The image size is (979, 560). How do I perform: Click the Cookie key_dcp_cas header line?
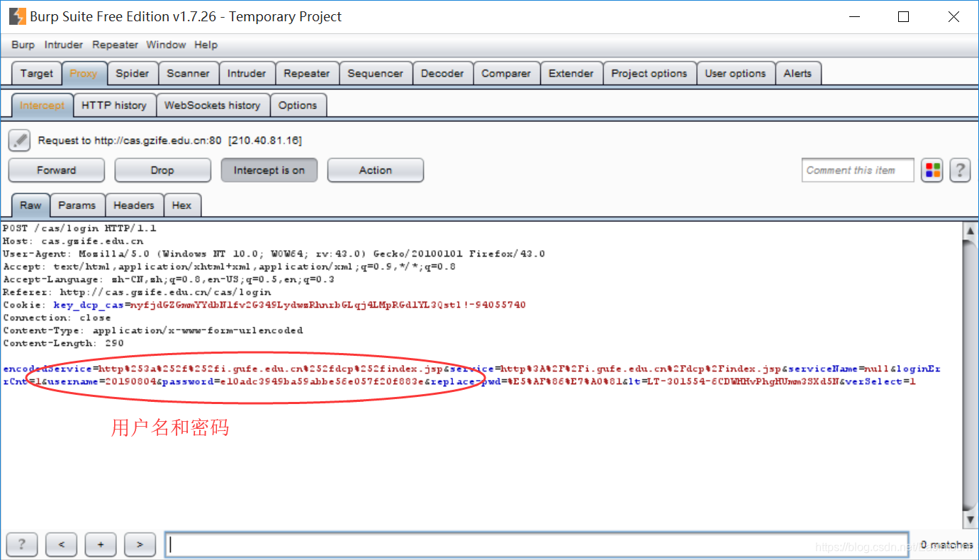pos(264,305)
